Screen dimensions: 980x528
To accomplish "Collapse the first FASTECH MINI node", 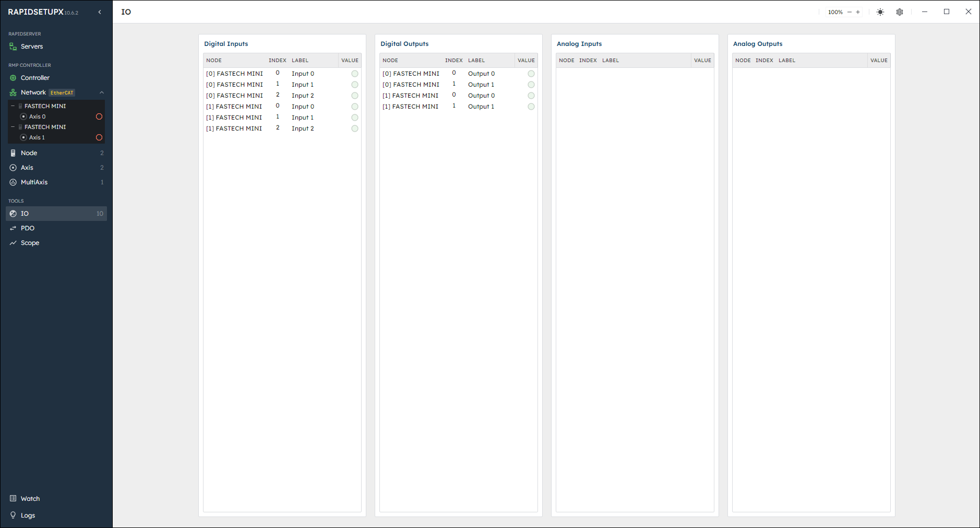I will (x=13, y=106).
